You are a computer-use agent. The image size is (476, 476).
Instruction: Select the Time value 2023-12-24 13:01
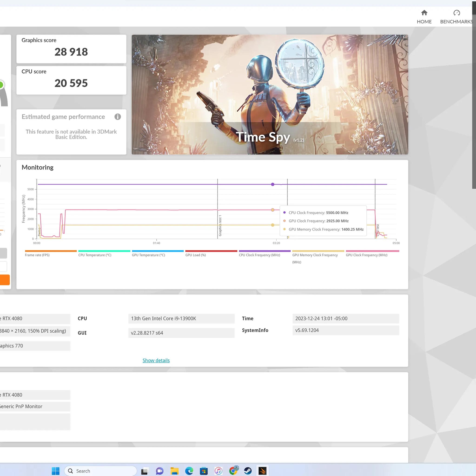pyautogui.click(x=346, y=319)
